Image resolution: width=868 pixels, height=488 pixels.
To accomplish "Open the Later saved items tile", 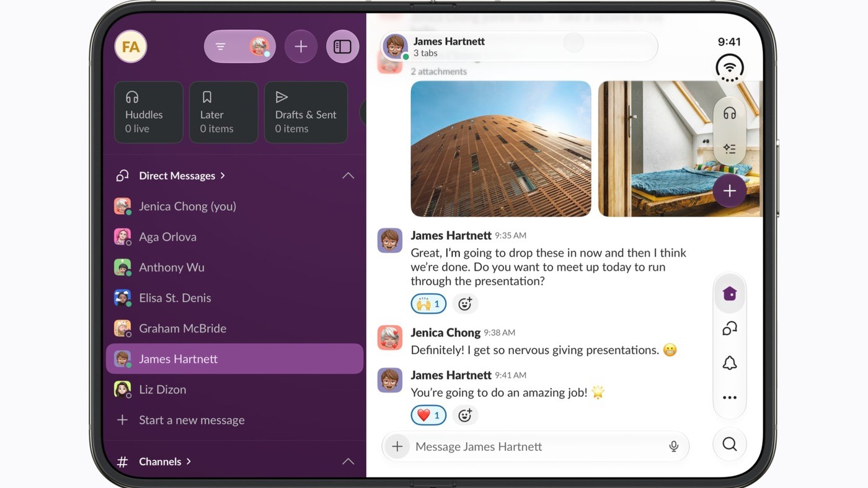I will point(224,112).
